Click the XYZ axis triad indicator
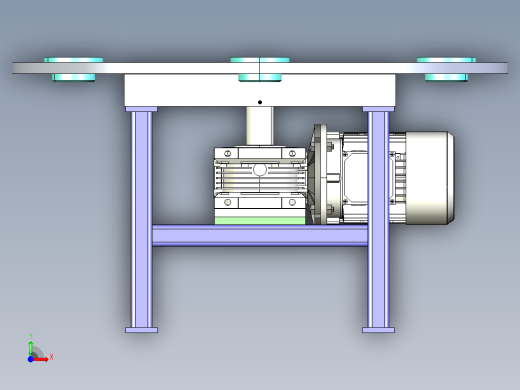Image resolution: width=520 pixels, height=390 pixels. coord(40,348)
